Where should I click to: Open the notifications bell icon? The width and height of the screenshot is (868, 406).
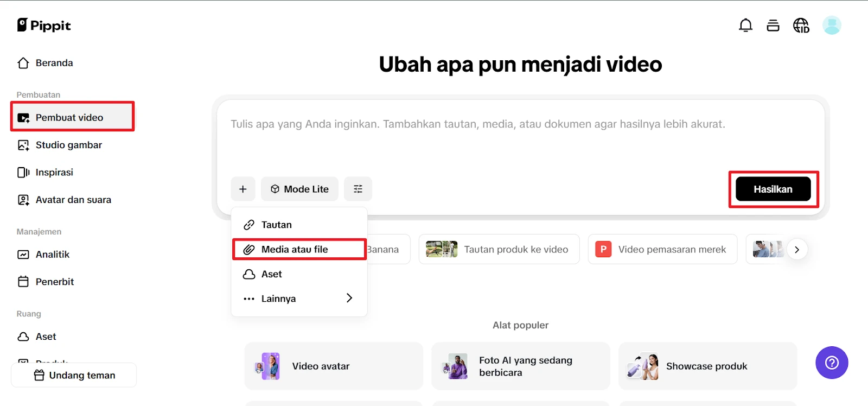coord(745,26)
